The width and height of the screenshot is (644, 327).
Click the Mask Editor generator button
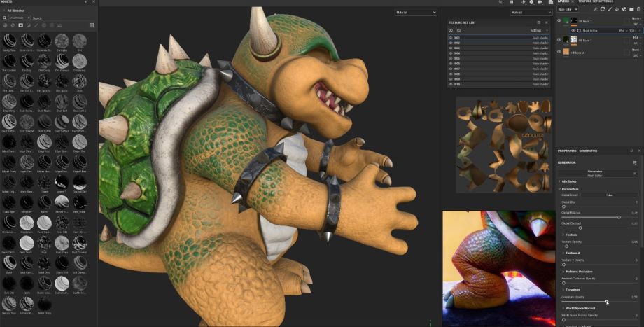594,173
